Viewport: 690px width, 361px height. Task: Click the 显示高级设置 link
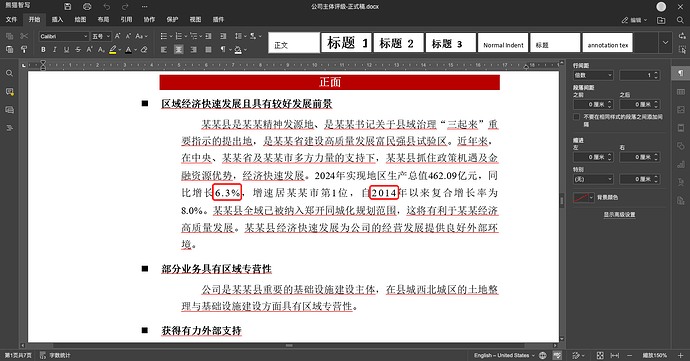click(619, 215)
